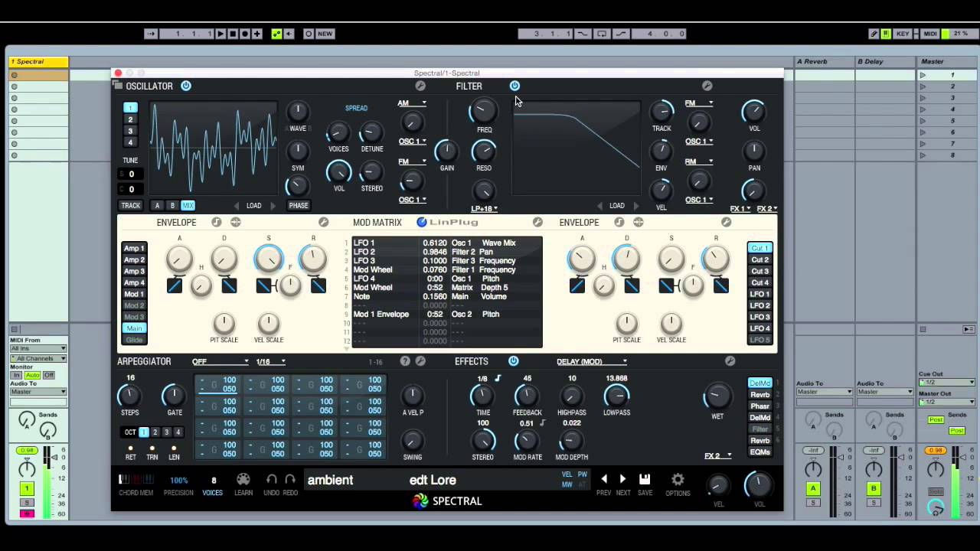Open the AM modulation type dropdown

tap(412, 103)
